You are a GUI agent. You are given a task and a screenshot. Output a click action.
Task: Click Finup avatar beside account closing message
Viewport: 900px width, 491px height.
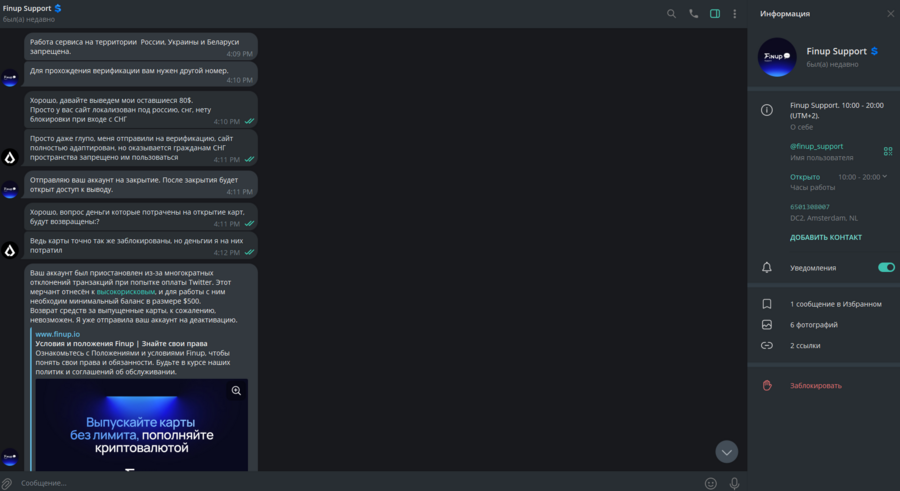(x=10, y=190)
